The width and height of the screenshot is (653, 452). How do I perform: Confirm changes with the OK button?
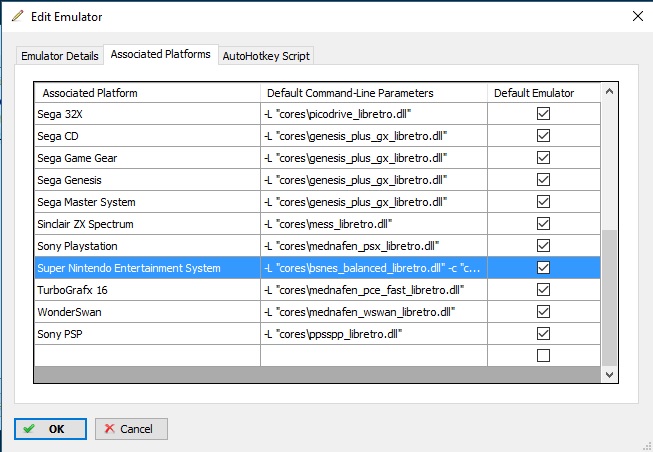tap(50, 429)
